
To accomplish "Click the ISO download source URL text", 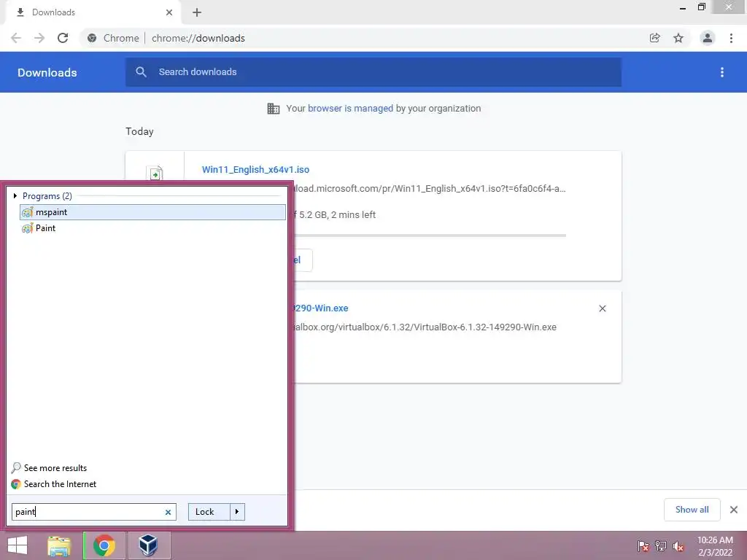I will pos(429,189).
